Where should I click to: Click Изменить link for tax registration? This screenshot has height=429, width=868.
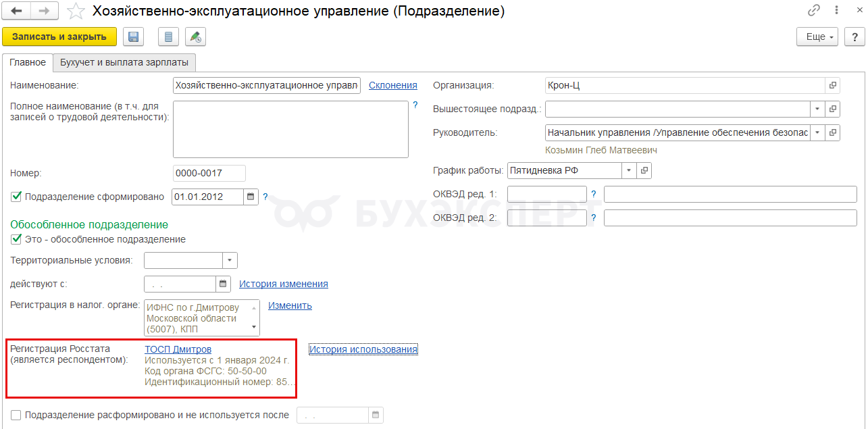pyautogui.click(x=290, y=305)
